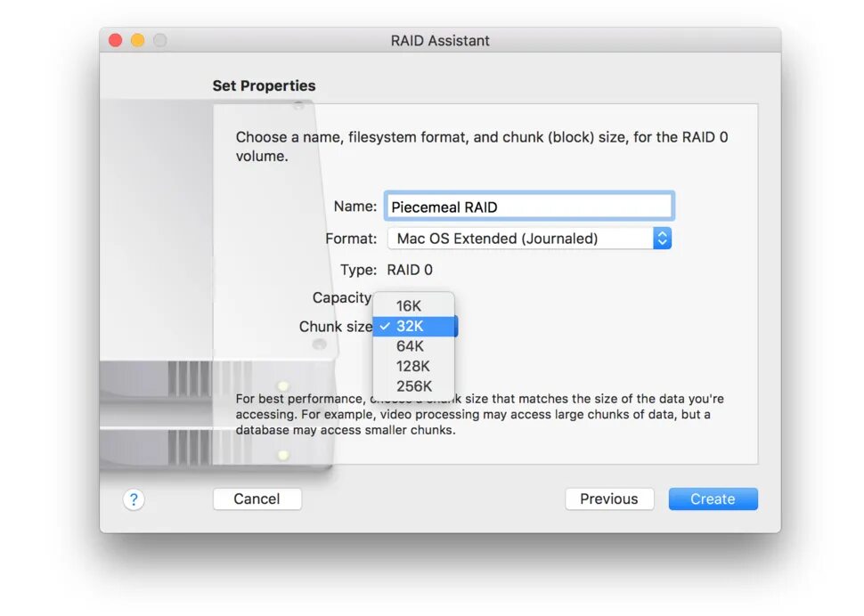Viewport: 864px width, 616px height.
Task: Click the RAID Assistant window title
Action: pyautogui.click(x=440, y=41)
